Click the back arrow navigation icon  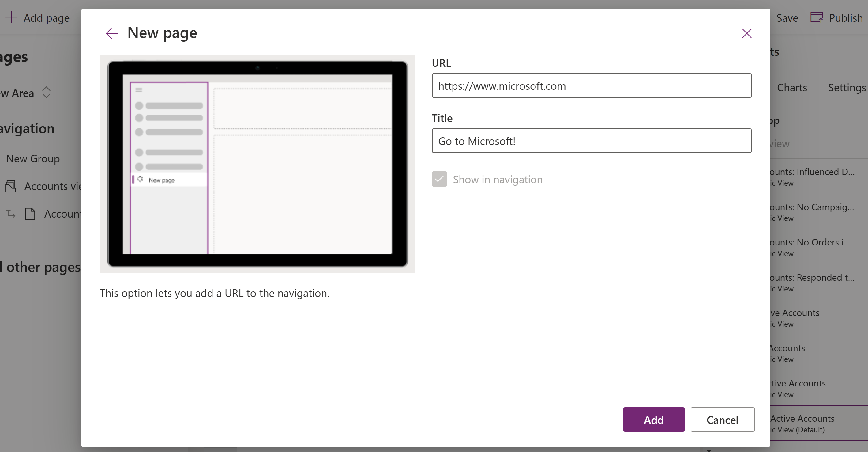click(111, 33)
